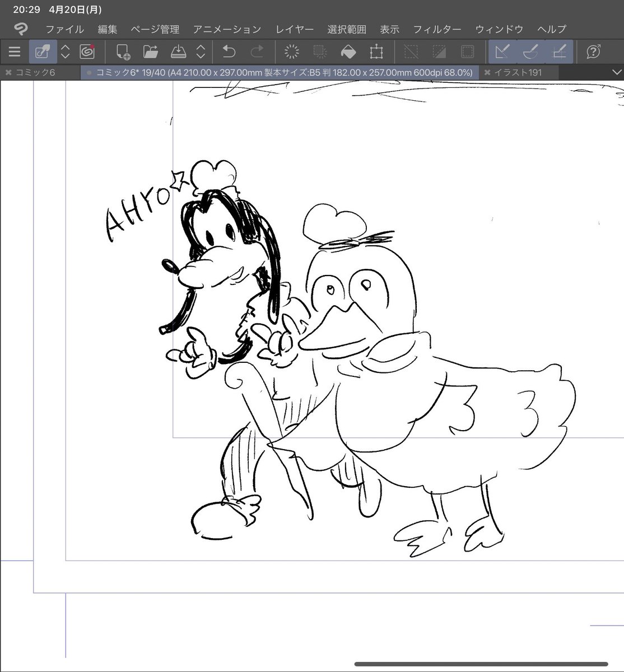Image resolution: width=624 pixels, height=672 pixels.
Task: Clear layer with the dotted circle icon
Action: [x=292, y=52]
